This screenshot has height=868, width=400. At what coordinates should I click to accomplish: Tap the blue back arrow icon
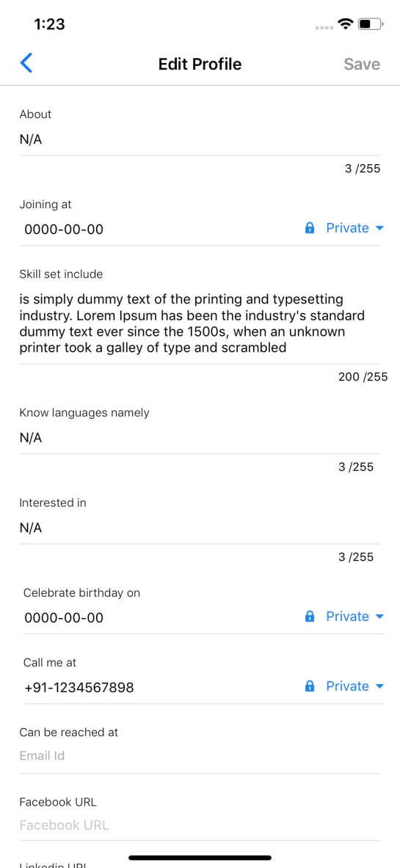26,63
